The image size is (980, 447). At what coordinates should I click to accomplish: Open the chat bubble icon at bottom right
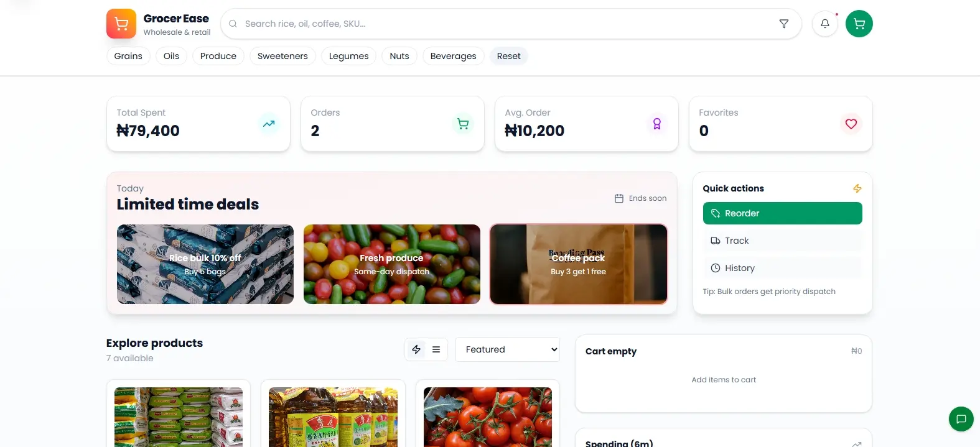click(961, 419)
